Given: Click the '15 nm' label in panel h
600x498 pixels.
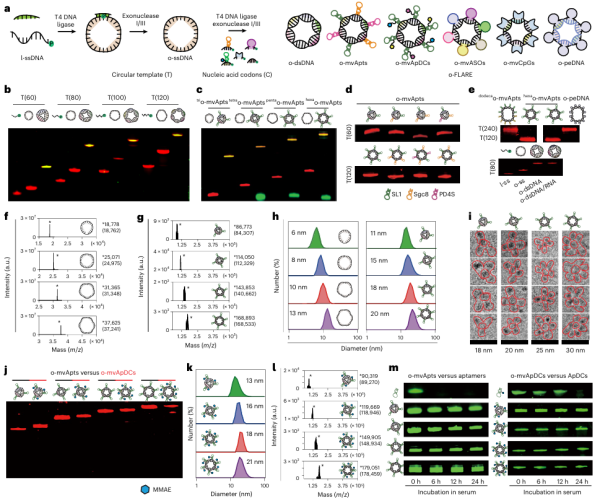Looking at the screenshot, I should (x=379, y=260).
